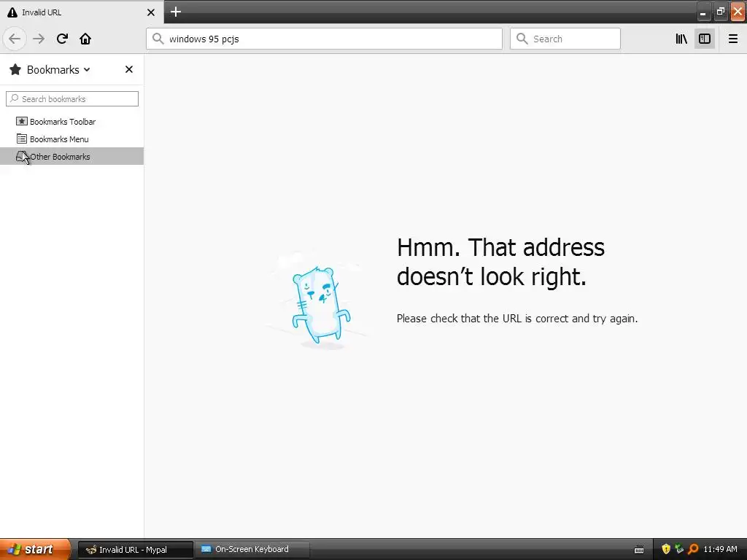Close the Invalid URL tab
The width and height of the screenshot is (747, 560).
[x=151, y=12]
